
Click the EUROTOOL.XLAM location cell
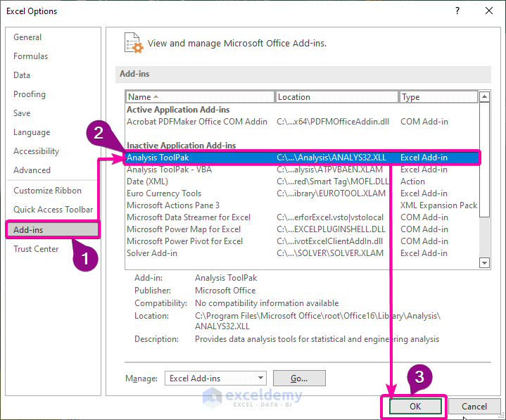(331, 193)
